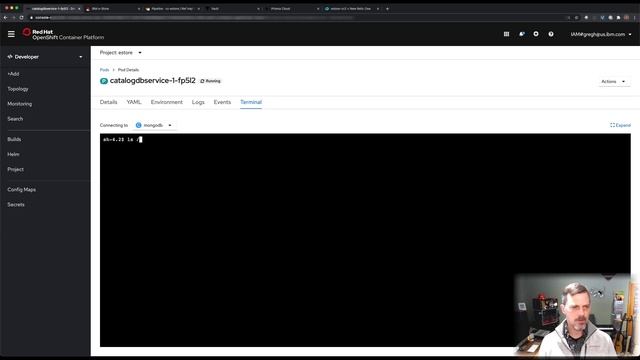Image resolution: width=640 pixels, height=360 pixels.
Task: Open Helm in the sidebar
Action: [x=13, y=154]
